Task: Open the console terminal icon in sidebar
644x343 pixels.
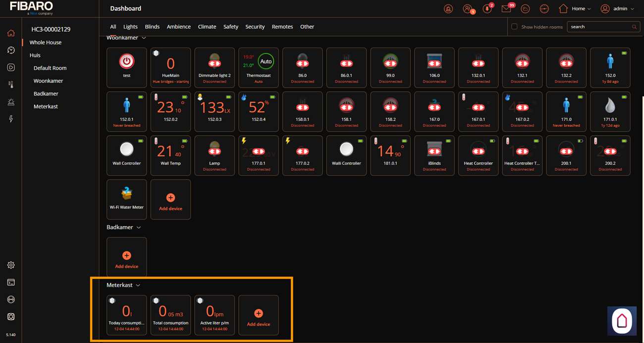Action: (x=11, y=283)
